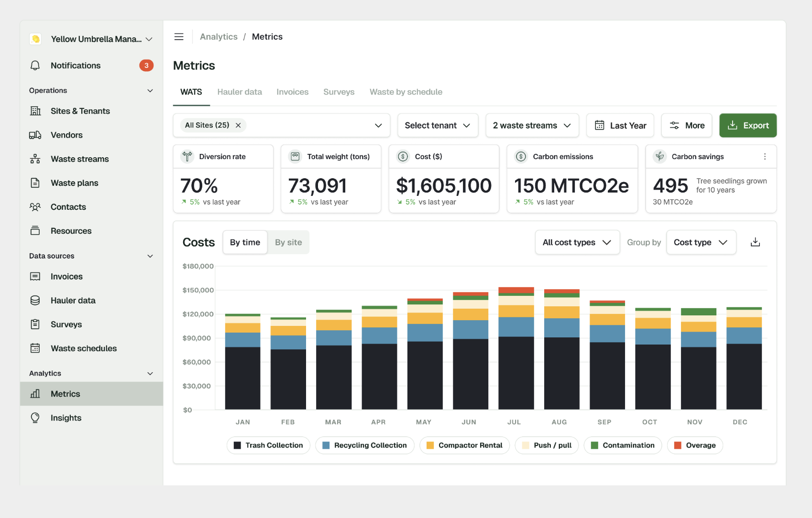Image resolution: width=812 pixels, height=518 pixels.
Task: Expand the All cost types dropdown
Action: (x=577, y=242)
